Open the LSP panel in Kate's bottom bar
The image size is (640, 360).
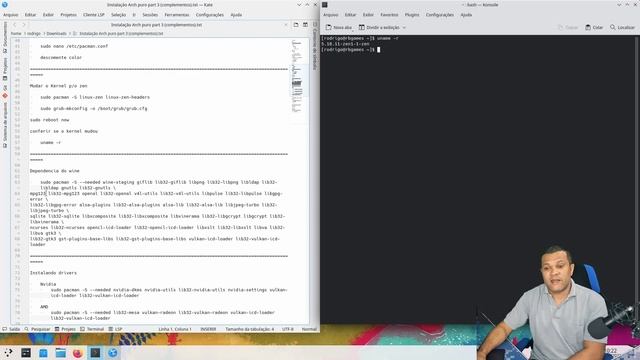116,329
